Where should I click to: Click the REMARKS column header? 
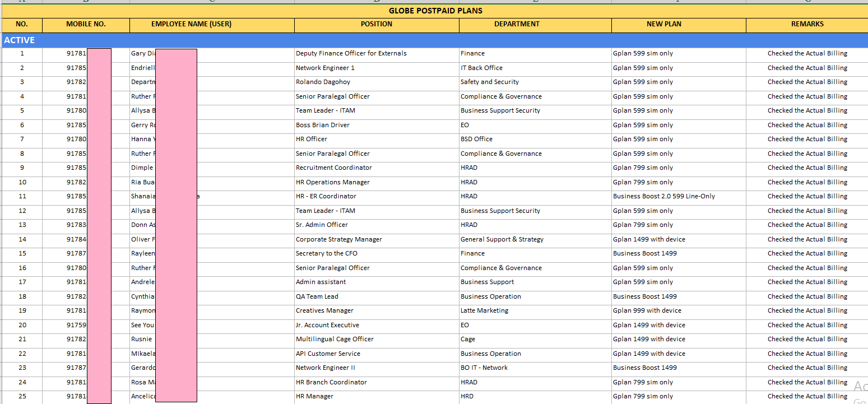click(807, 25)
